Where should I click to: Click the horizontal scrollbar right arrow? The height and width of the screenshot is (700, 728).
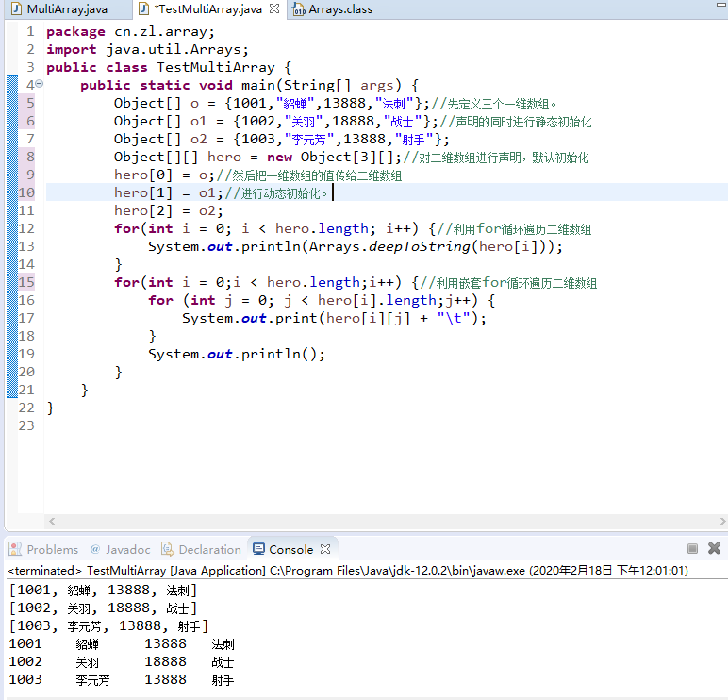tap(722, 521)
